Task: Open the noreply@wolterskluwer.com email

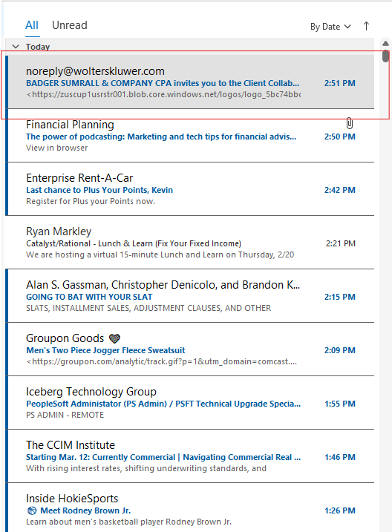Action: 190,82
